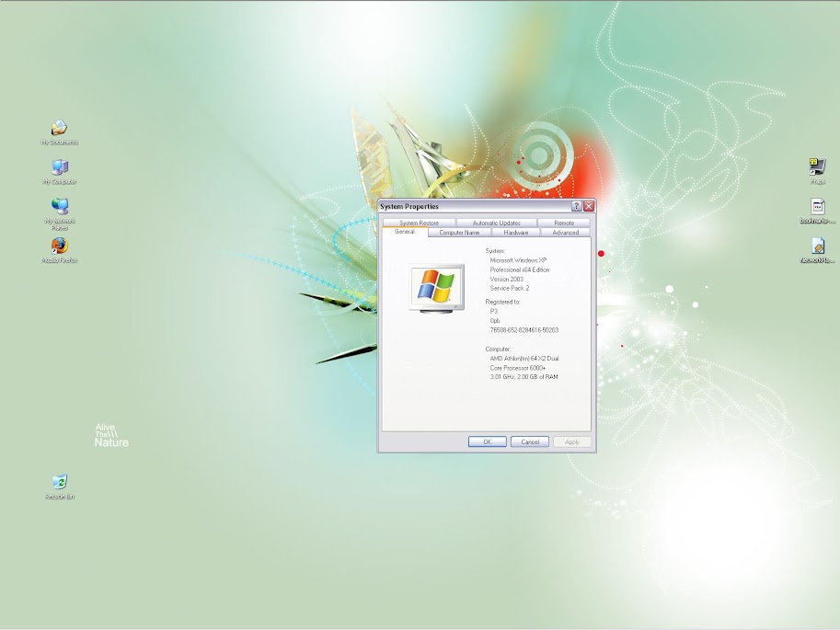840x630 pixels.
Task: Select the General tab
Action: (405, 232)
